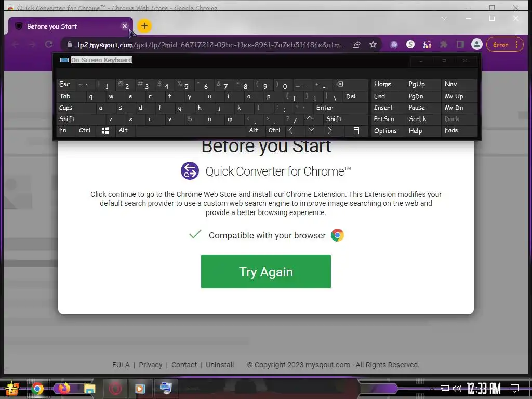
Task: Click the PrtScn key
Action: click(388, 119)
